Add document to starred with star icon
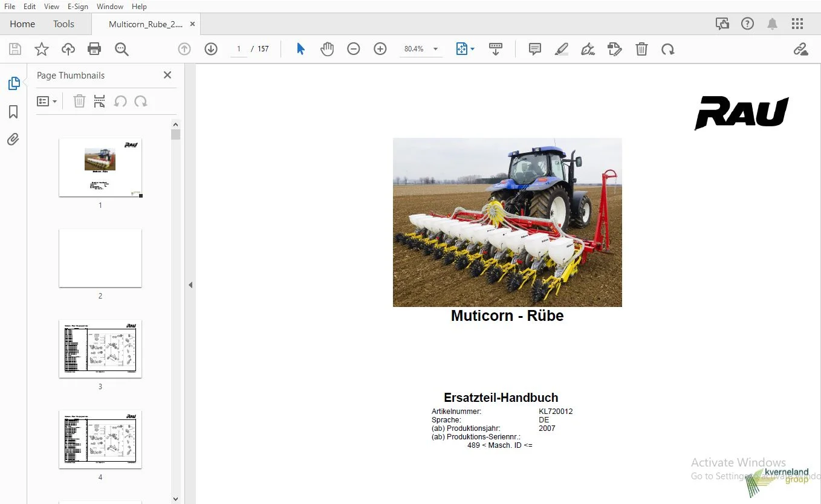This screenshot has height=504, width=821. point(42,49)
